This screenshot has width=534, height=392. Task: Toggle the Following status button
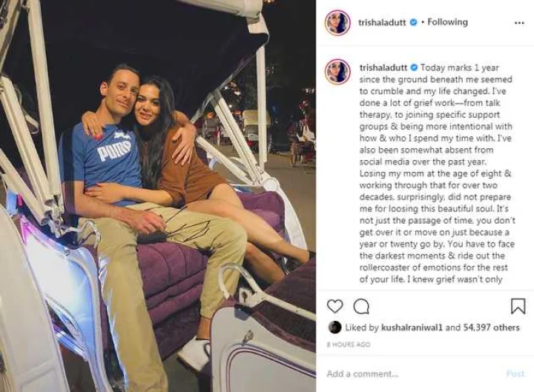click(x=447, y=22)
